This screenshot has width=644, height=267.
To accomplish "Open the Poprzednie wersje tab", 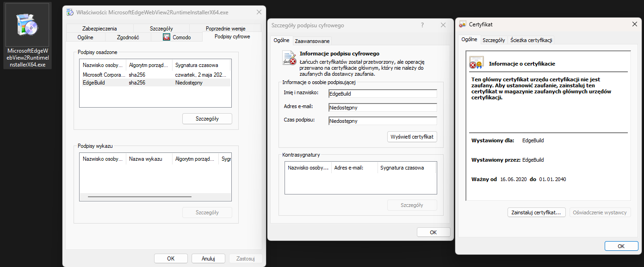I will pos(225,29).
